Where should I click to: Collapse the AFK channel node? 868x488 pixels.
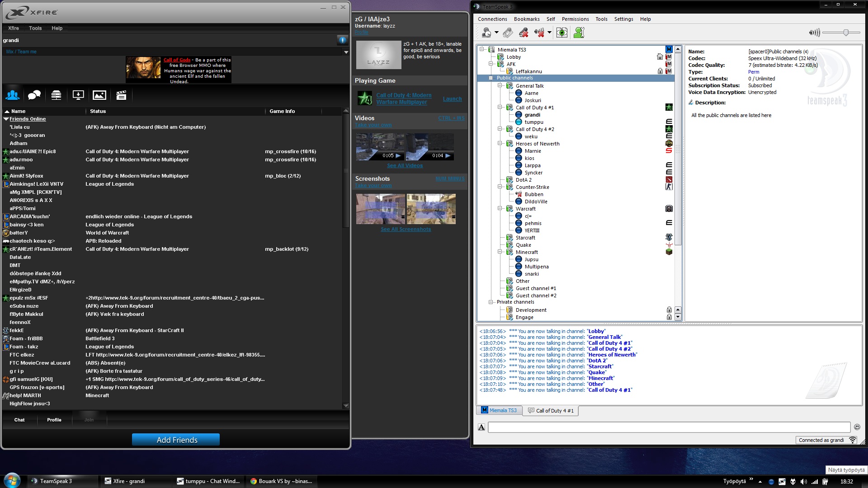(491, 64)
